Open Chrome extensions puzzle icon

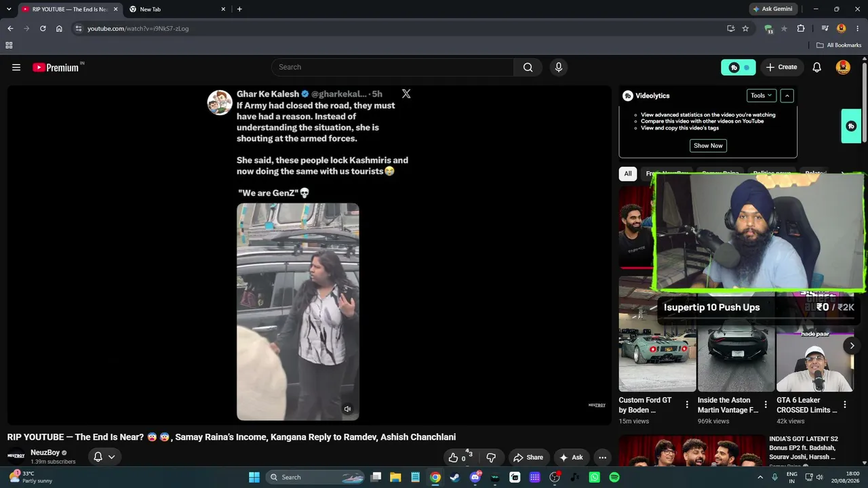801,28
